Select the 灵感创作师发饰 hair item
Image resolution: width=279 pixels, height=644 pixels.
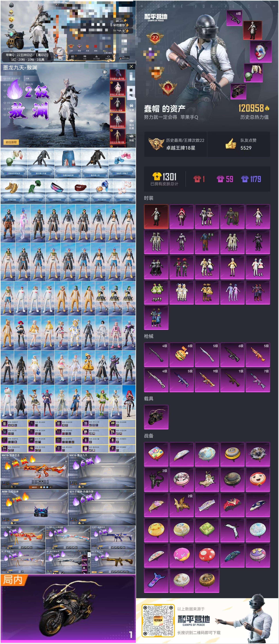[x=14, y=163]
